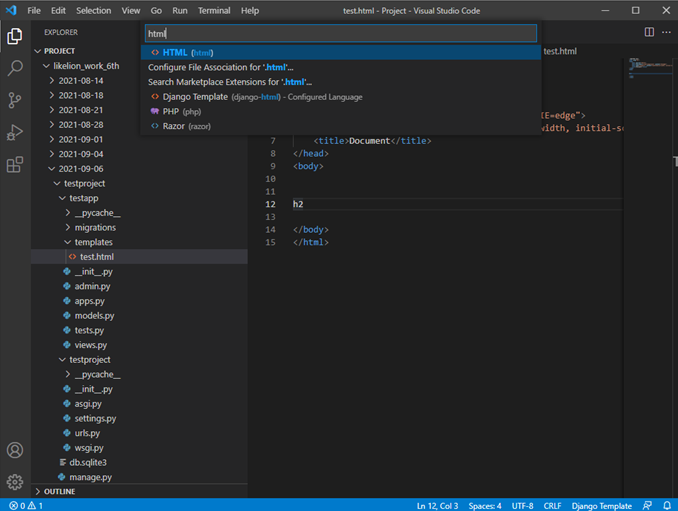
Task: Open the Run and Debug view icon
Action: pyautogui.click(x=15, y=132)
